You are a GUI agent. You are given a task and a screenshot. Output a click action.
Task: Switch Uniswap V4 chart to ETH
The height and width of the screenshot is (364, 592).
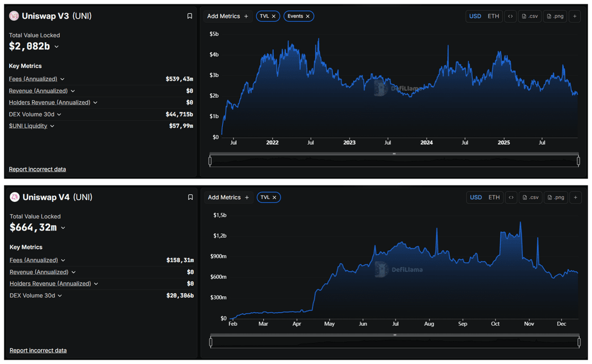tap(494, 197)
